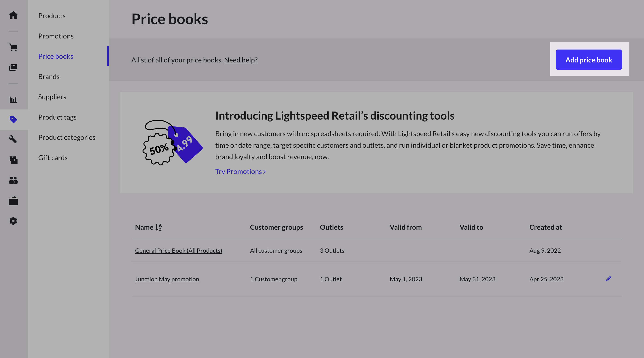Open the Need help link
Screen dimensions: 644x358
[241, 60]
